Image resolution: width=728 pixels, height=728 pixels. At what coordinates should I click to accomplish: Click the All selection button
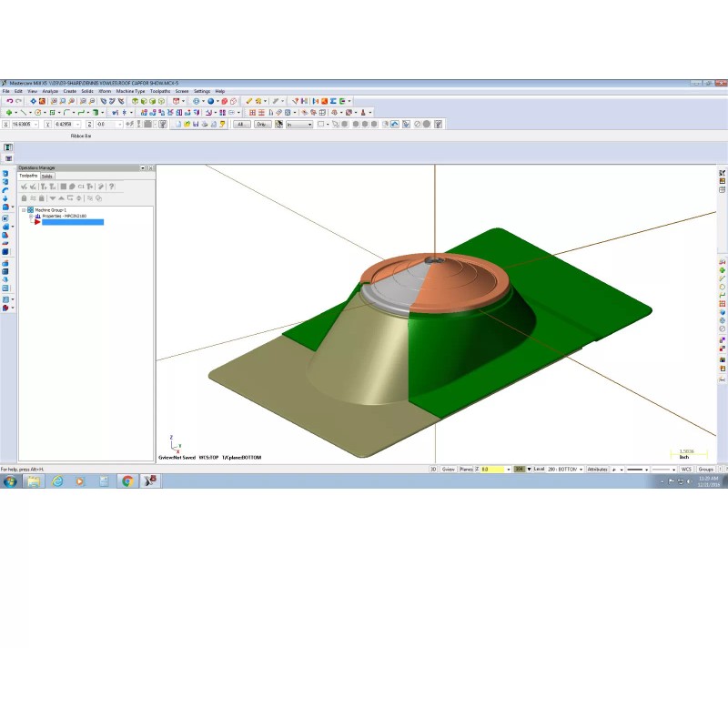point(241,125)
